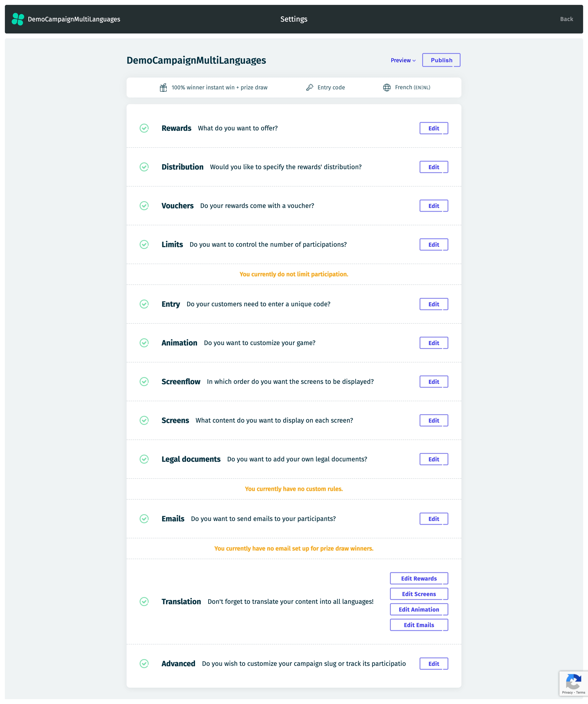Click the gift reward type icon
The height and width of the screenshot is (704, 588).
pos(163,87)
